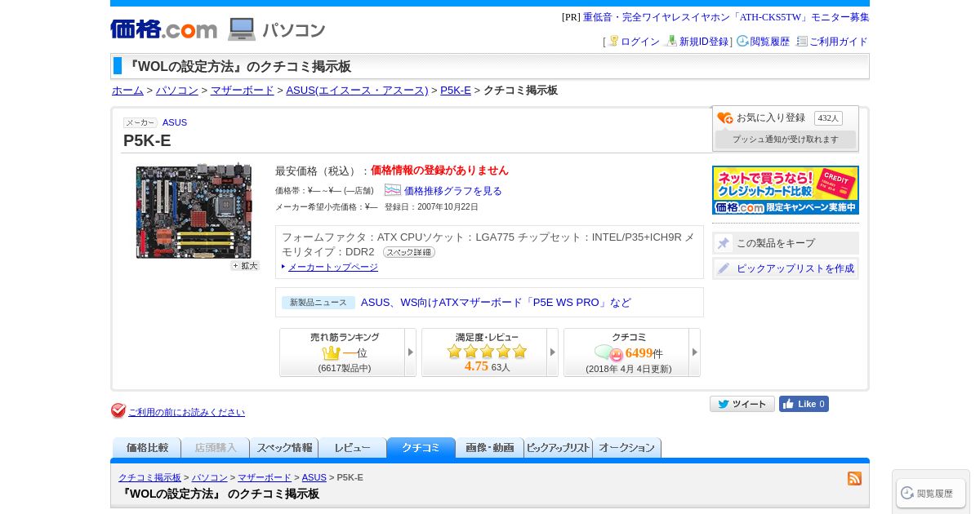Click the P5K-E breadcrumb link
Image resolution: width=980 pixels, height=514 pixels.
coord(456,91)
